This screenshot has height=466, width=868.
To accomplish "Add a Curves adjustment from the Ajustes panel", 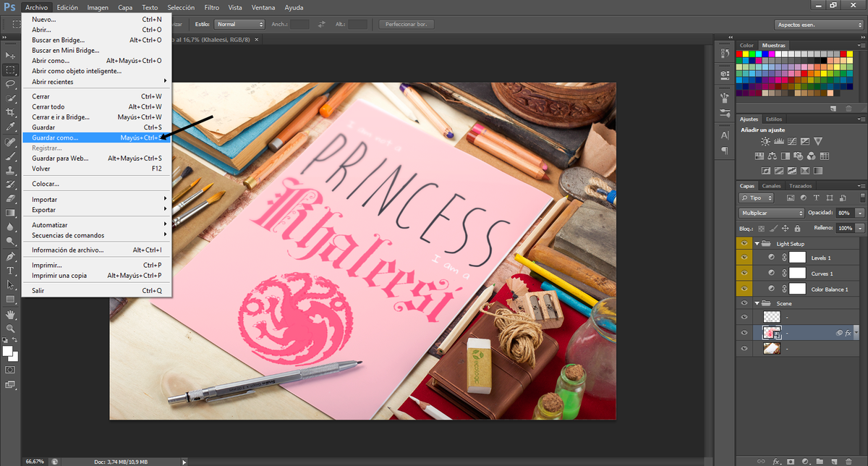I will pyautogui.click(x=792, y=141).
